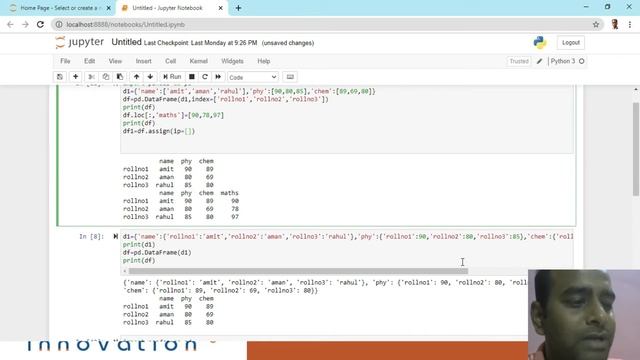
Task: Click the horizontal scrollbar in cell 8
Action: point(298,271)
